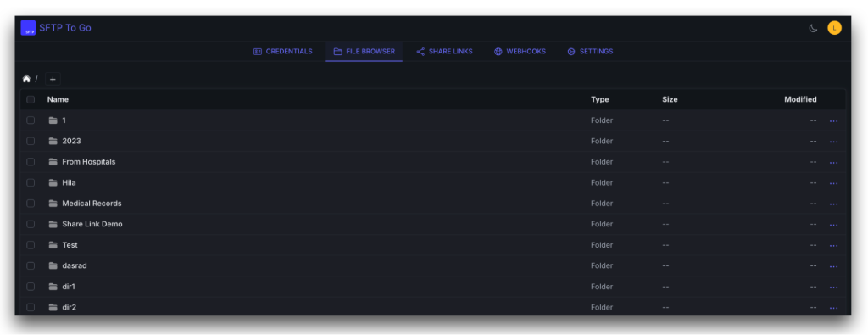This screenshot has height=335, width=868.
Task: Click folder icon of dasrad
Action: pos(53,265)
